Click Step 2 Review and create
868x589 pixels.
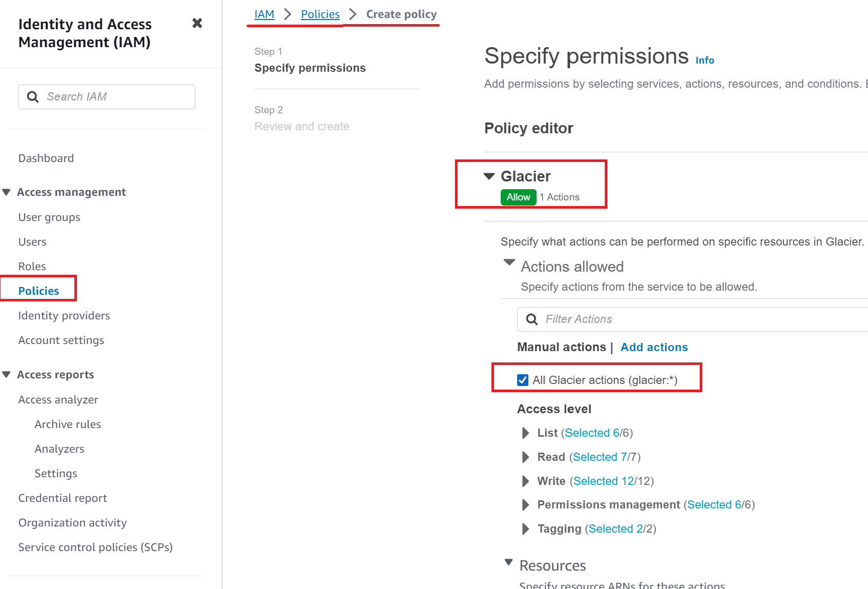[x=302, y=127]
